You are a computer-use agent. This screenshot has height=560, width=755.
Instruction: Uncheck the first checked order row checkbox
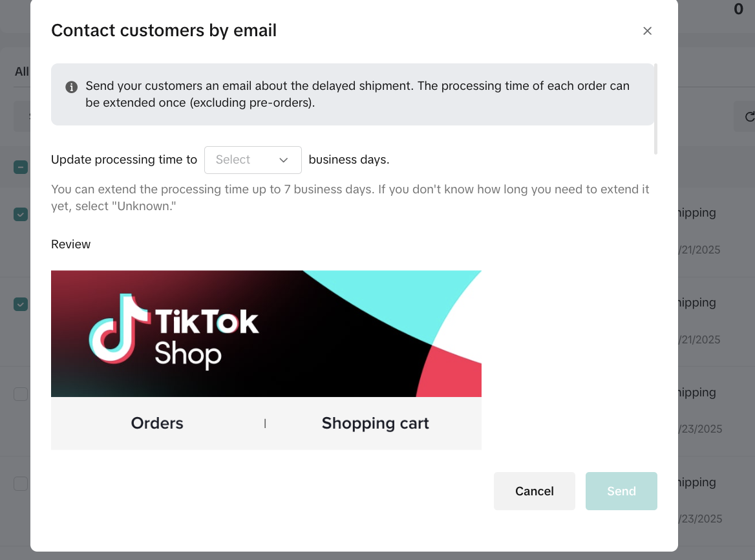click(x=21, y=215)
